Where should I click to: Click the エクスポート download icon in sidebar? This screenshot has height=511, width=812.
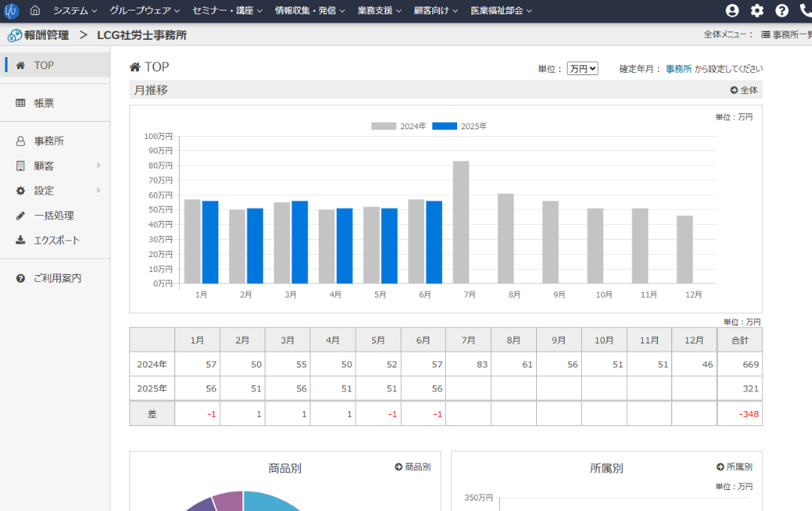pyautogui.click(x=20, y=240)
